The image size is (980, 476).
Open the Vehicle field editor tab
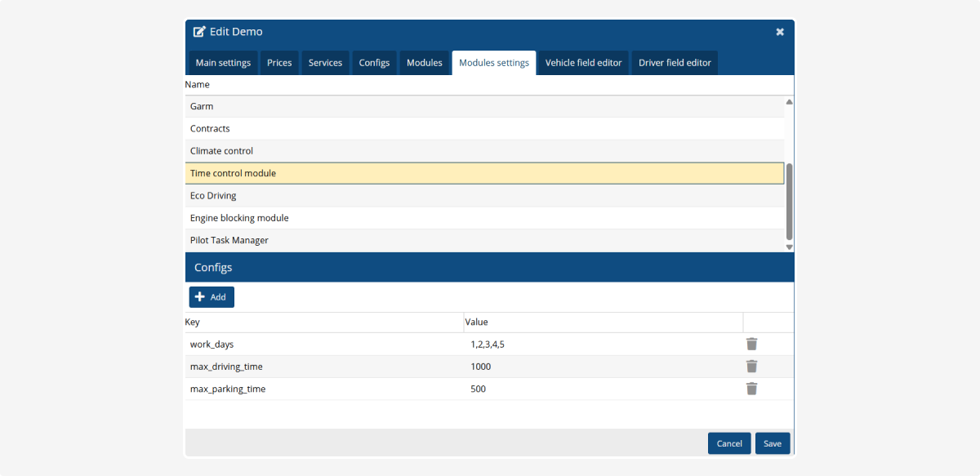[x=583, y=63]
